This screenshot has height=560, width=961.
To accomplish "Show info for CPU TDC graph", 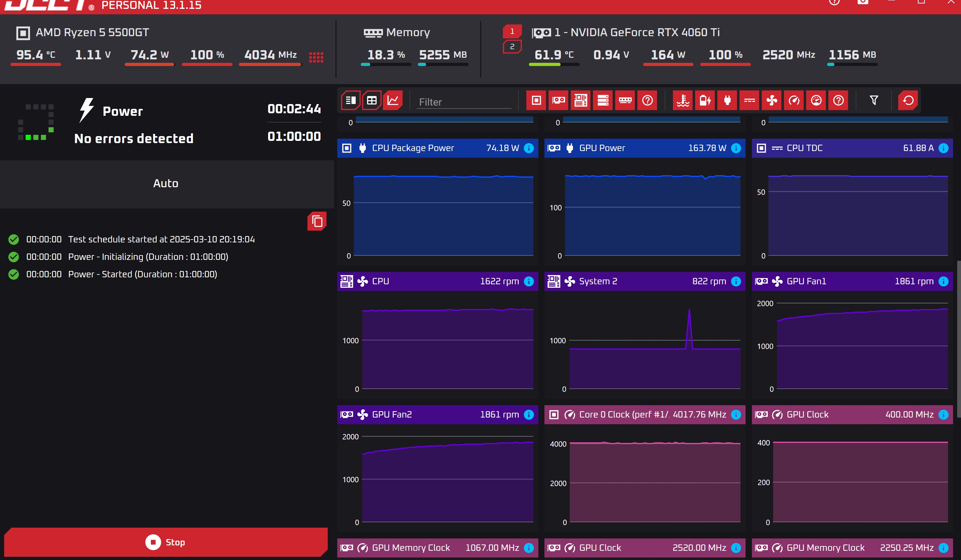I will coord(944,148).
